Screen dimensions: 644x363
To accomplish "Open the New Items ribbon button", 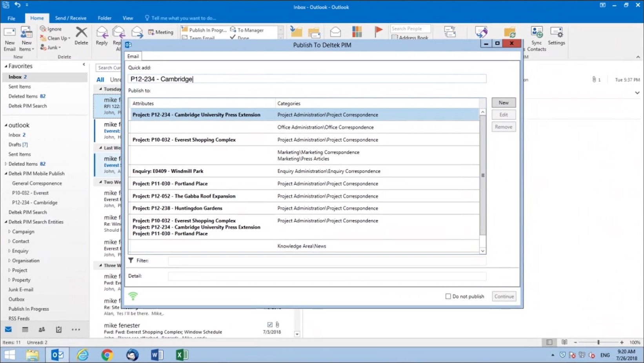I will pos(27,39).
